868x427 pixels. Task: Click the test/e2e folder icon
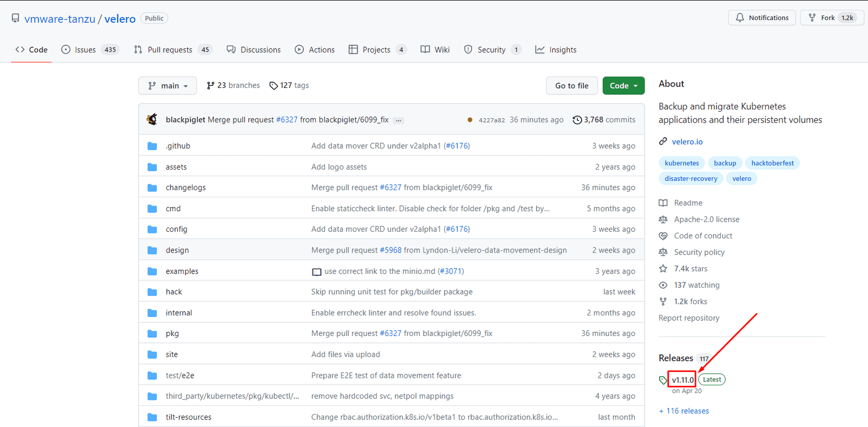152,376
